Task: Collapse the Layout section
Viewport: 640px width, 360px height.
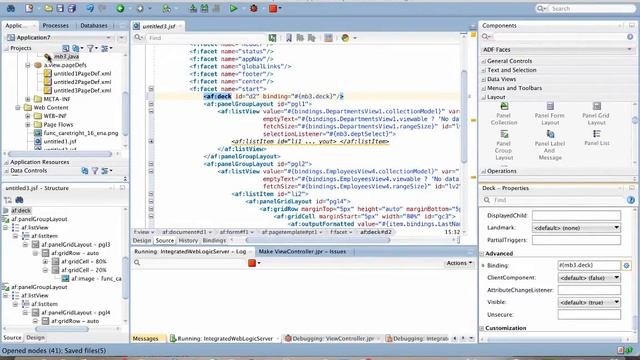Action: coord(484,97)
